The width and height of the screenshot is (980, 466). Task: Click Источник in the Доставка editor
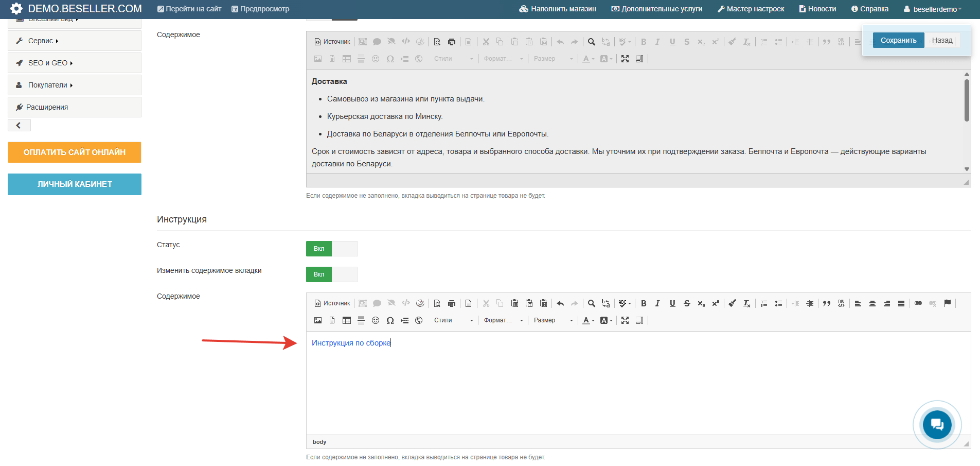pyautogui.click(x=332, y=42)
